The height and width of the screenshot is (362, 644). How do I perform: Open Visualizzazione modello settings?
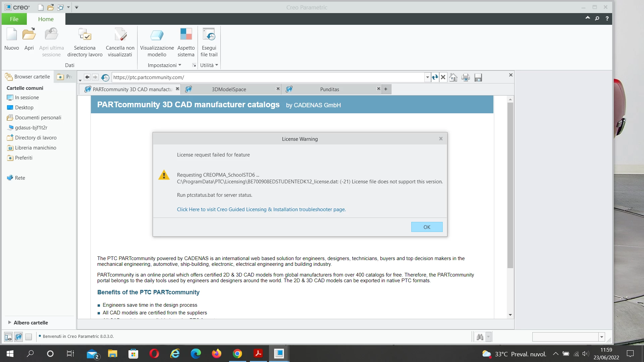(157, 35)
